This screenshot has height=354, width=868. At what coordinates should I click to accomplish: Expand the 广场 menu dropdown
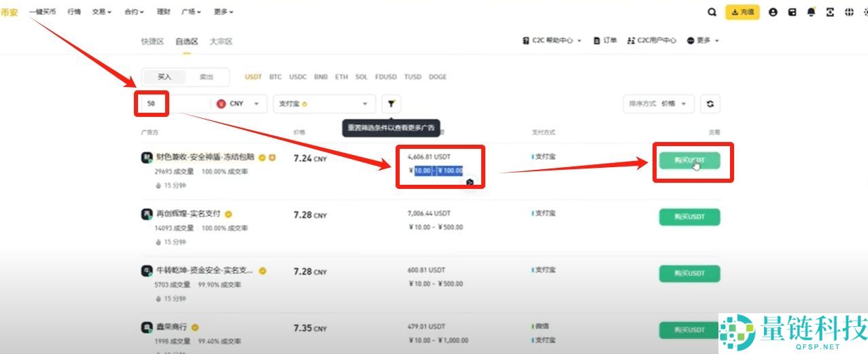click(x=192, y=12)
